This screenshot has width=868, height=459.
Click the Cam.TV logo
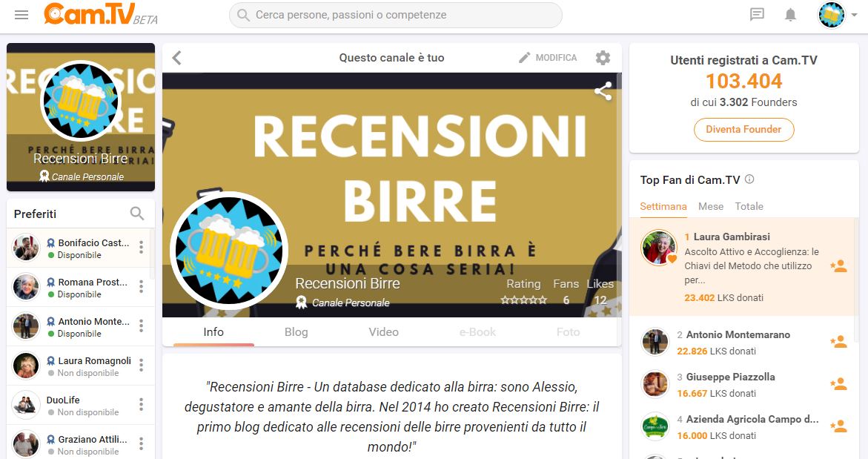coord(101,14)
